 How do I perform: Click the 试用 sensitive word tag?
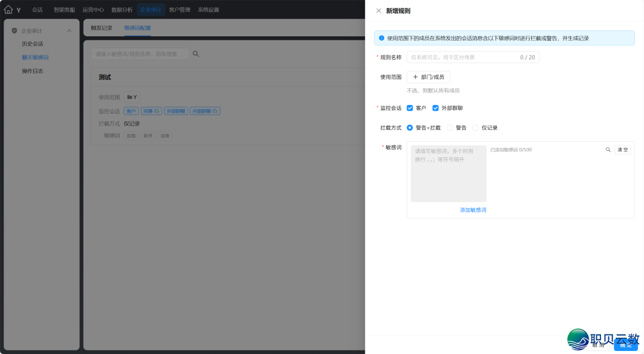point(165,136)
